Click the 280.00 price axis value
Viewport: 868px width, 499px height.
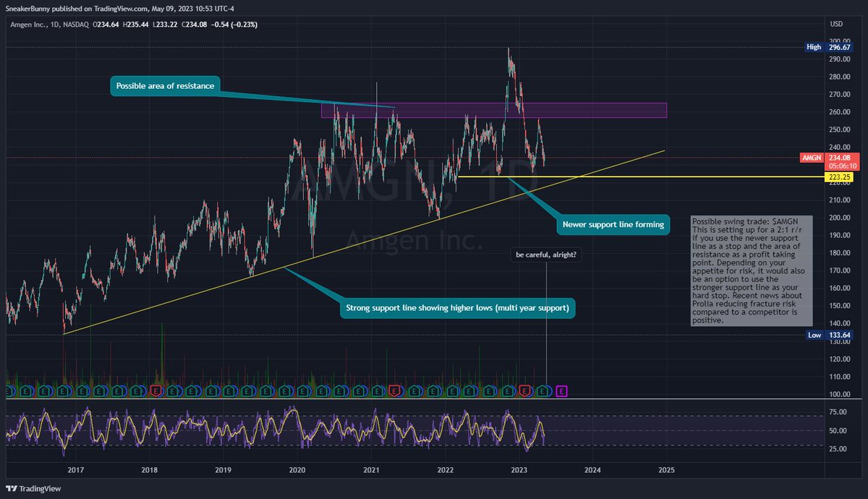(839, 77)
